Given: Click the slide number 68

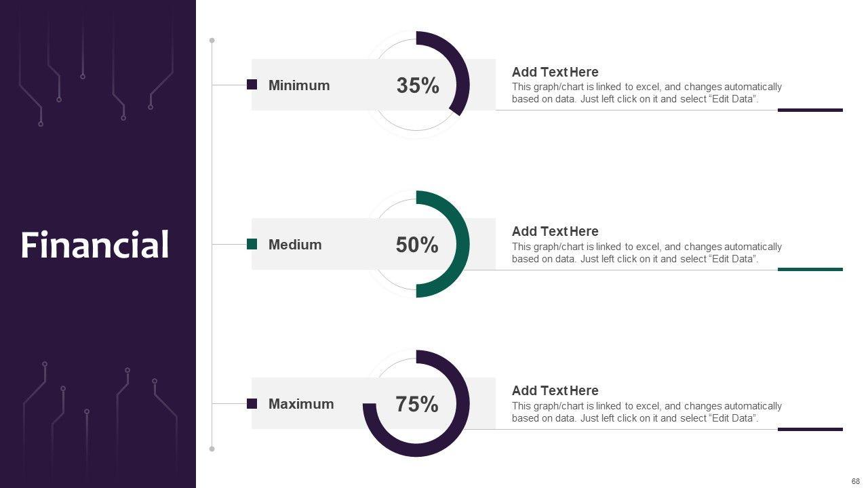Looking at the screenshot, I should tap(856, 481).
